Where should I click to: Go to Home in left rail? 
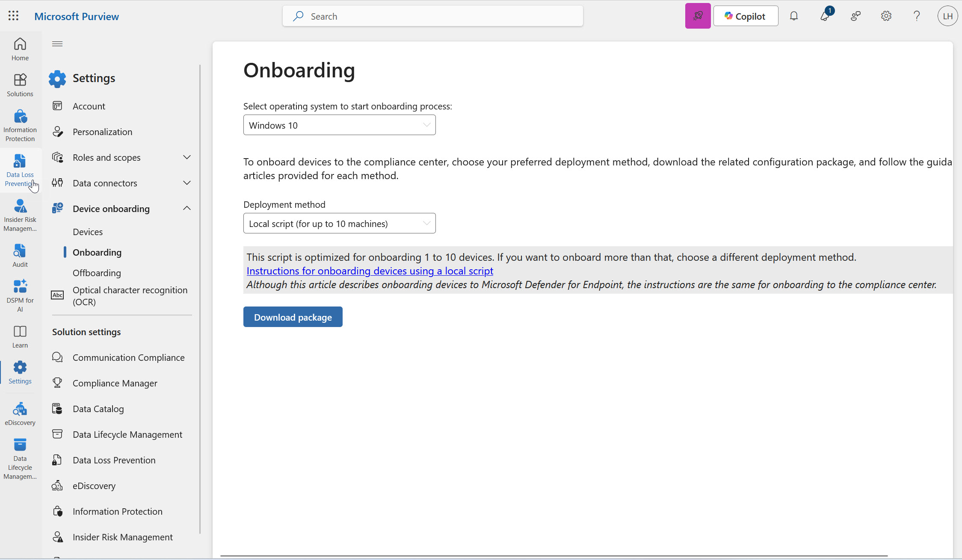coord(20,49)
